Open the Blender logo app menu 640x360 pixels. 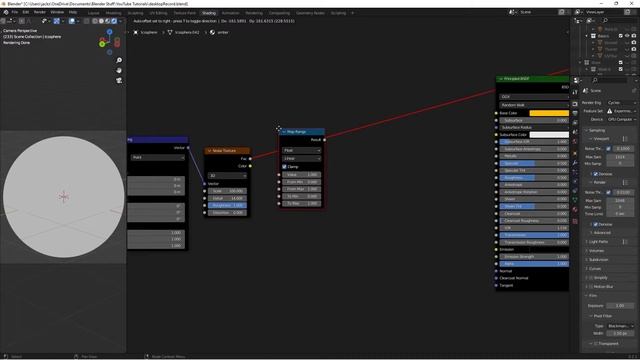[6, 12]
